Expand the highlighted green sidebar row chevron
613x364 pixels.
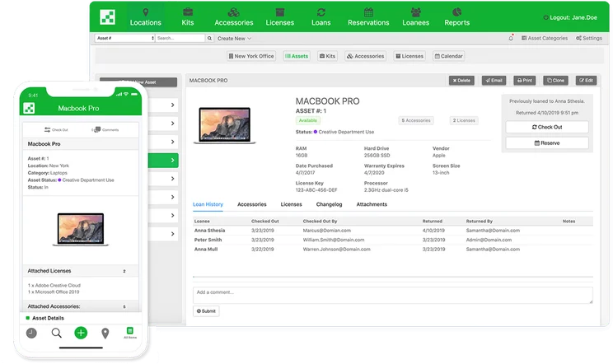tap(172, 160)
